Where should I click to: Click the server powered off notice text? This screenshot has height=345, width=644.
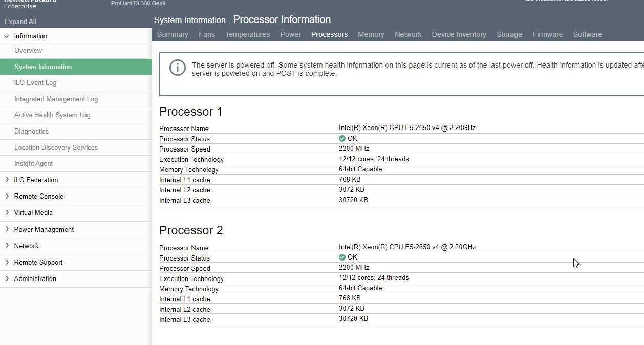tap(417, 69)
